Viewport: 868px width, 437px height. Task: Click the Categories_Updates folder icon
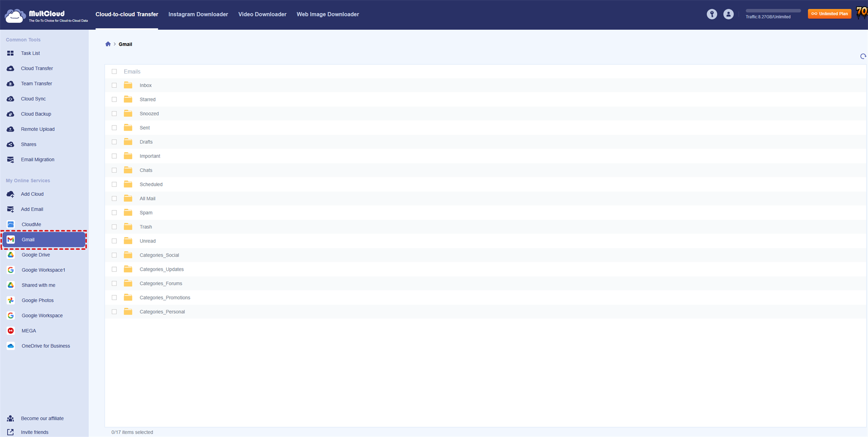point(128,269)
